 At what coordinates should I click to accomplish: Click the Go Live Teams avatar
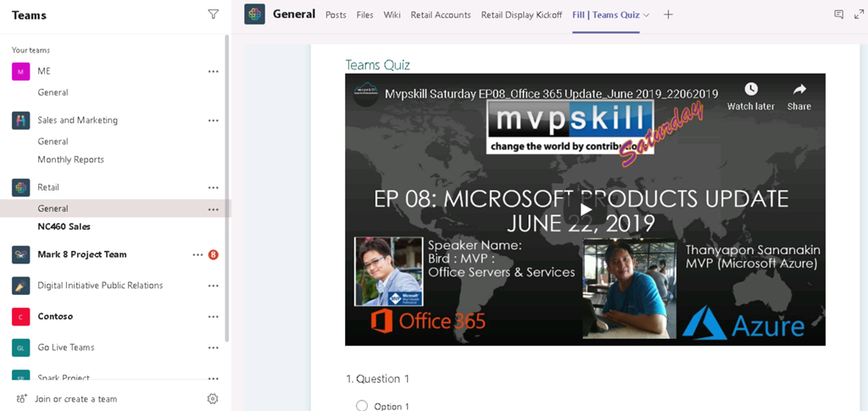21,347
